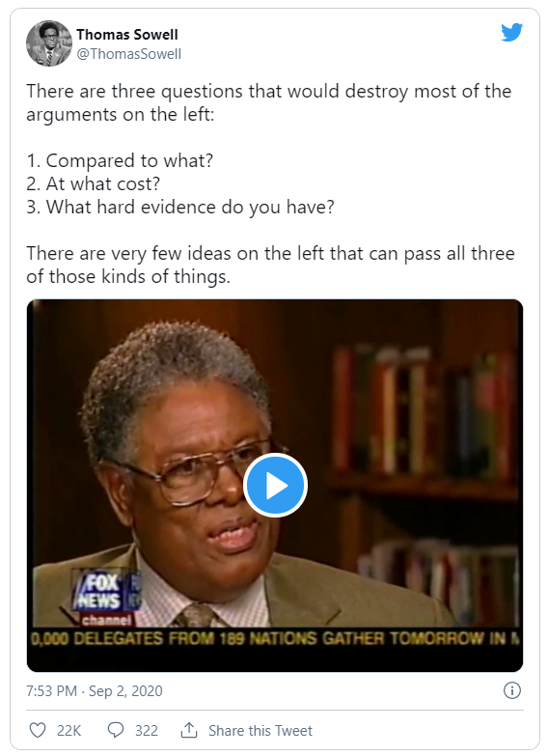Screen dimensions: 548x756
Task: Click the Thomas Sowell display name
Action: tap(127, 35)
